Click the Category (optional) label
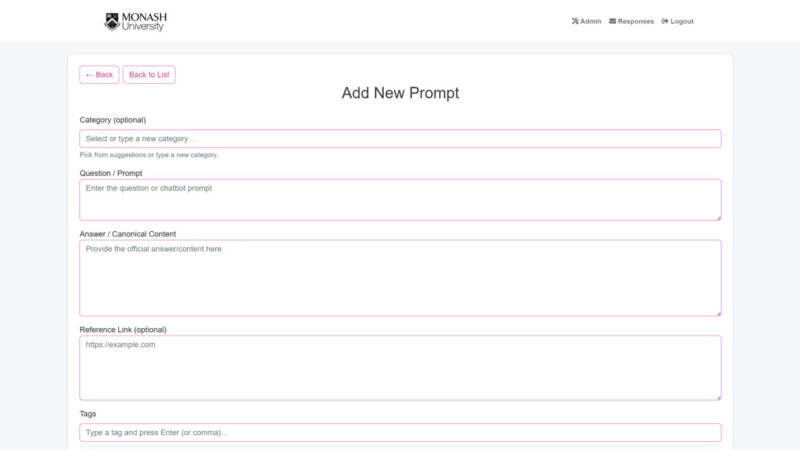The image size is (800, 450). point(113,120)
